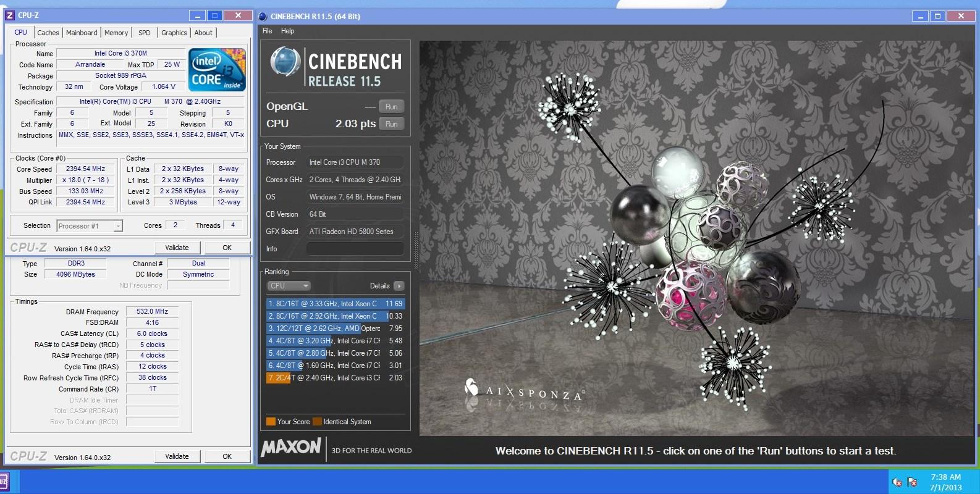Switch to the Caches tab
The height and width of the screenshot is (494, 980).
[48, 33]
